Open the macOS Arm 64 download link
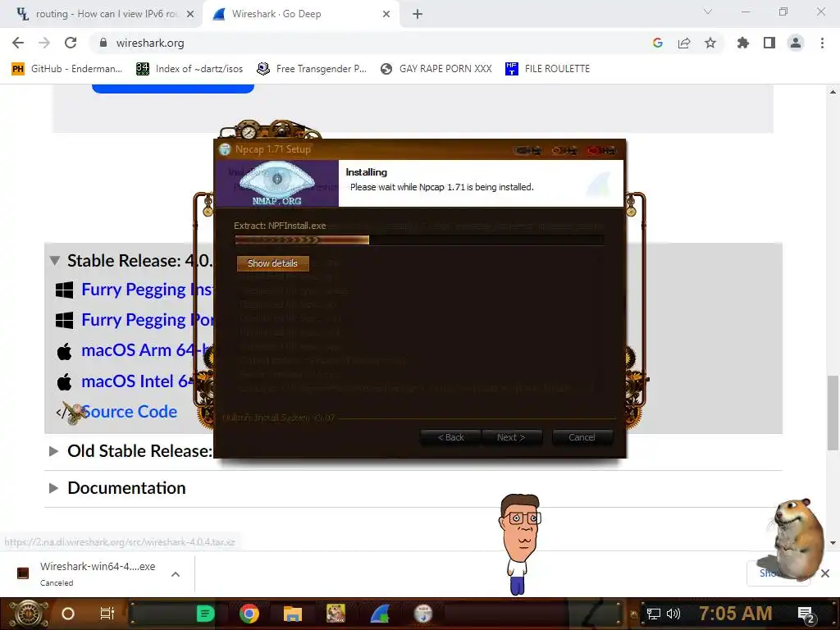 click(x=147, y=350)
